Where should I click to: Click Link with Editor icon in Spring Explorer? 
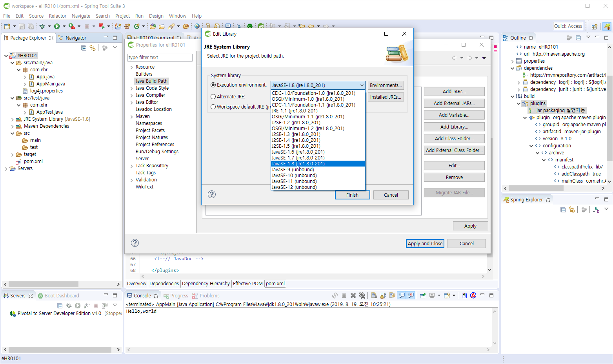point(572,210)
